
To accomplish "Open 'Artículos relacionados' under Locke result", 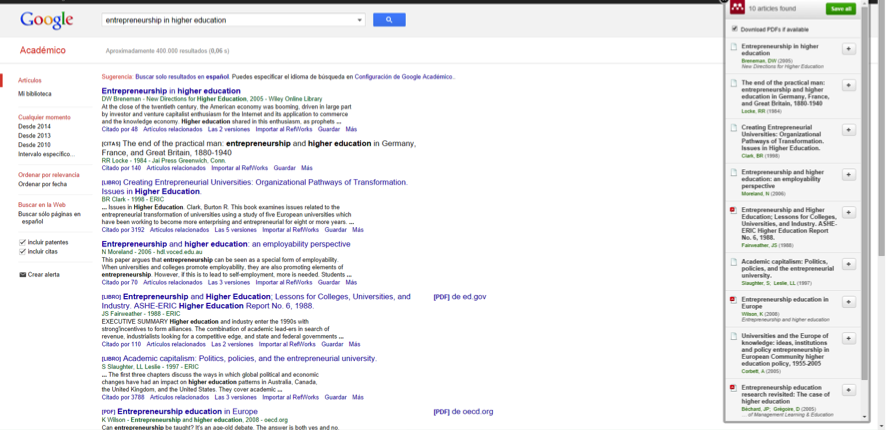I will click(176, 168).
